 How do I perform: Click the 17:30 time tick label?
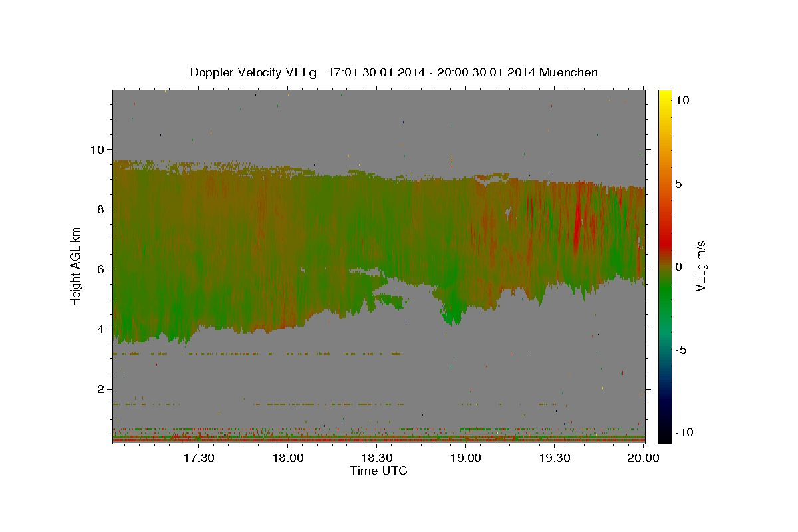199,458
